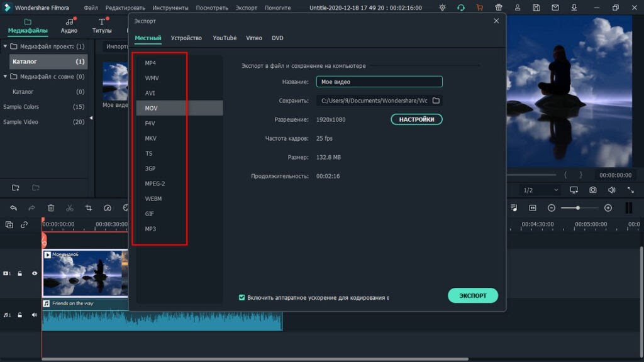Click the save project floppy icon
This screenshot has width=644, height=362.
pos(536,8)
